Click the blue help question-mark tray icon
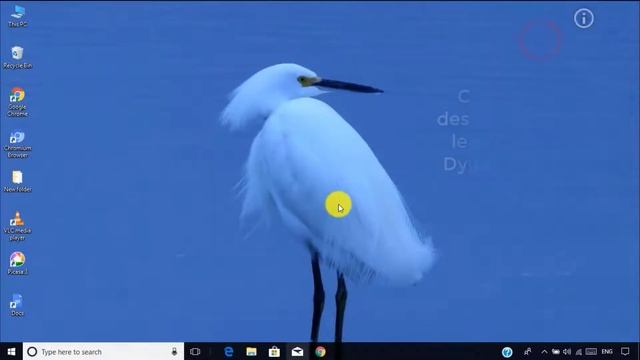The height and width of the screenshot is (360, 640). click(507, 352)
